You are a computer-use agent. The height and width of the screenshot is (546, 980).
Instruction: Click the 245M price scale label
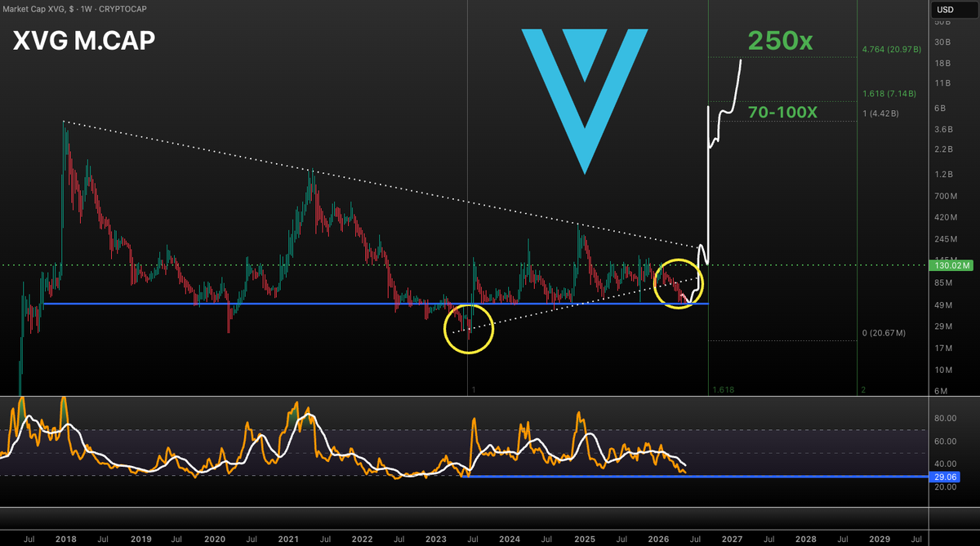tap(946, 239)
